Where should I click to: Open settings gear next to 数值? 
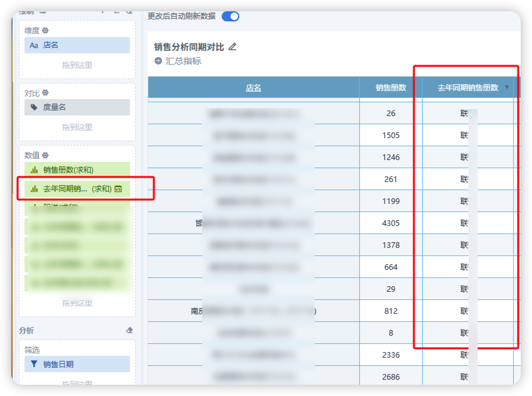[46, 155]
